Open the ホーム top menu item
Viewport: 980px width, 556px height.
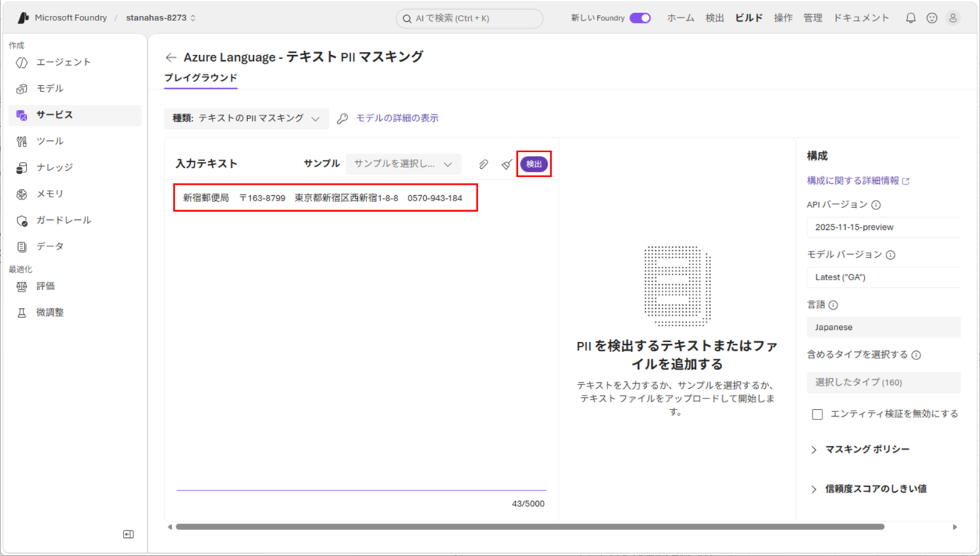point(680,18)
